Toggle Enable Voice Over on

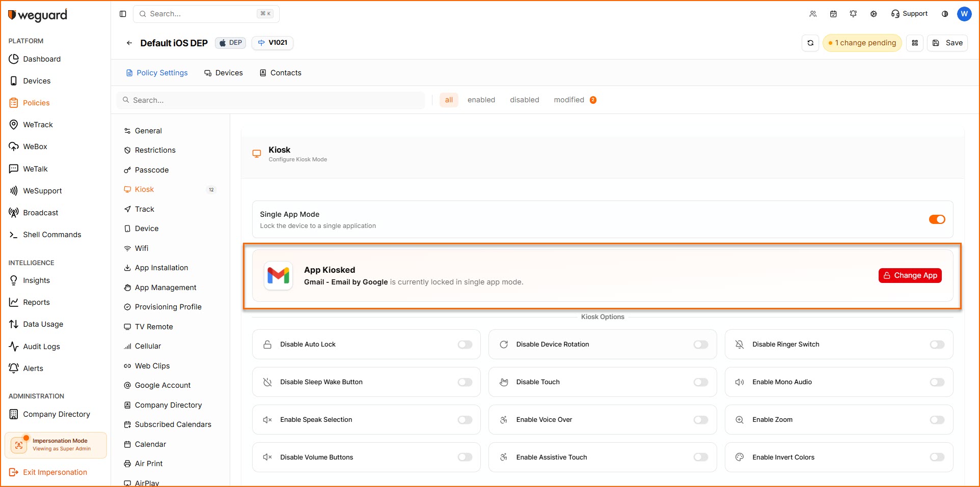701,420
